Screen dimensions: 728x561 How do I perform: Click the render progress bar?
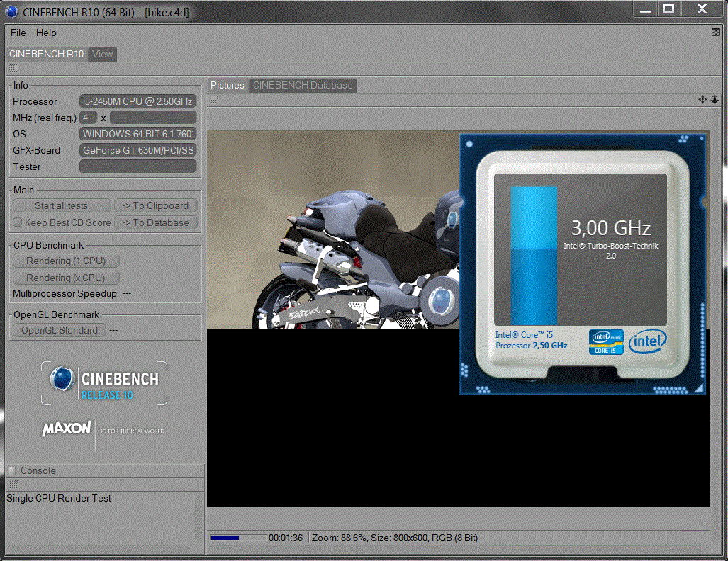pos(237,538)
